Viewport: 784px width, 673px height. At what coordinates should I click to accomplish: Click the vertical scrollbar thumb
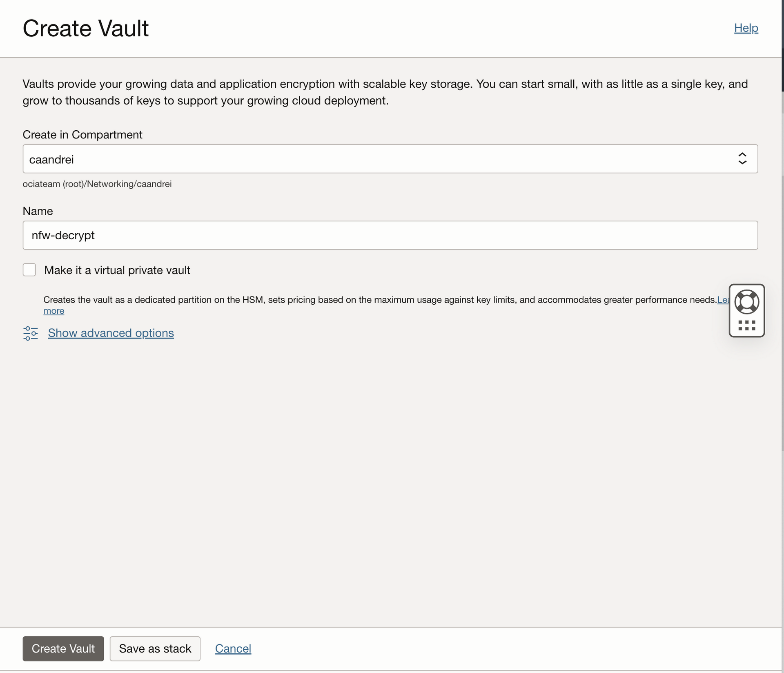pos(782,45)
